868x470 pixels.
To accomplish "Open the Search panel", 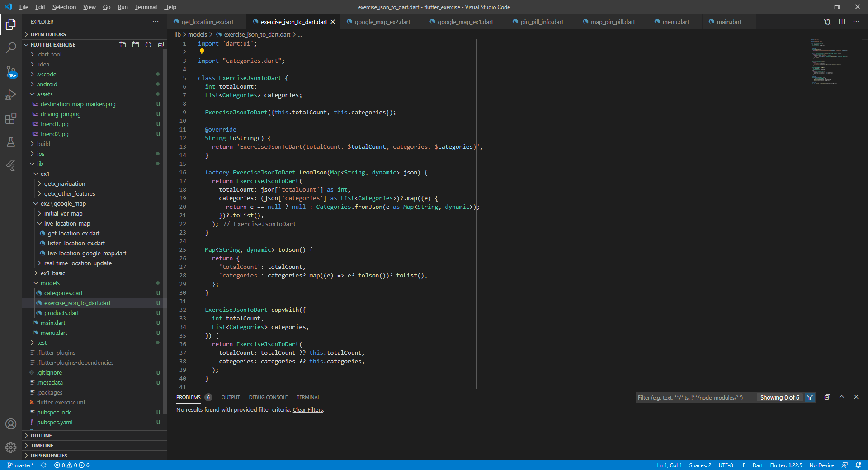I will tap(11, 47).
